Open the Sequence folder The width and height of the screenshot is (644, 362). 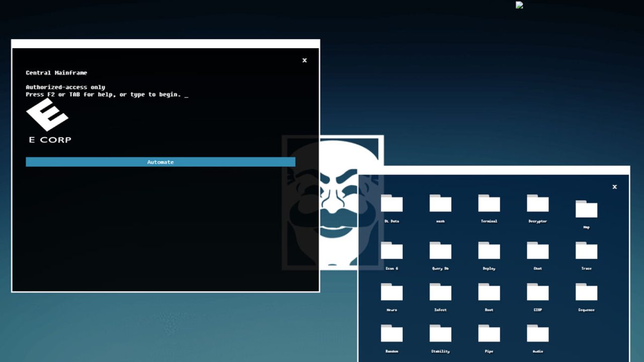coord(586,292)
